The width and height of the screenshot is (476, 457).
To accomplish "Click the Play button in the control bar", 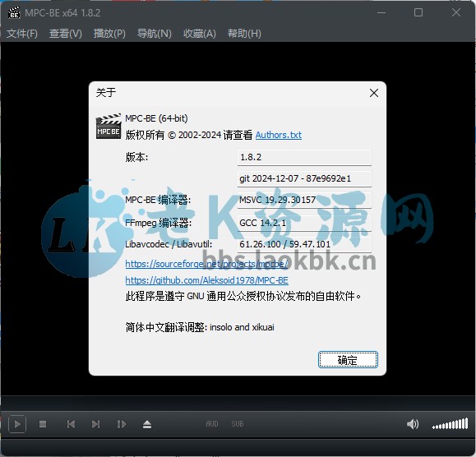I will 17,423.
